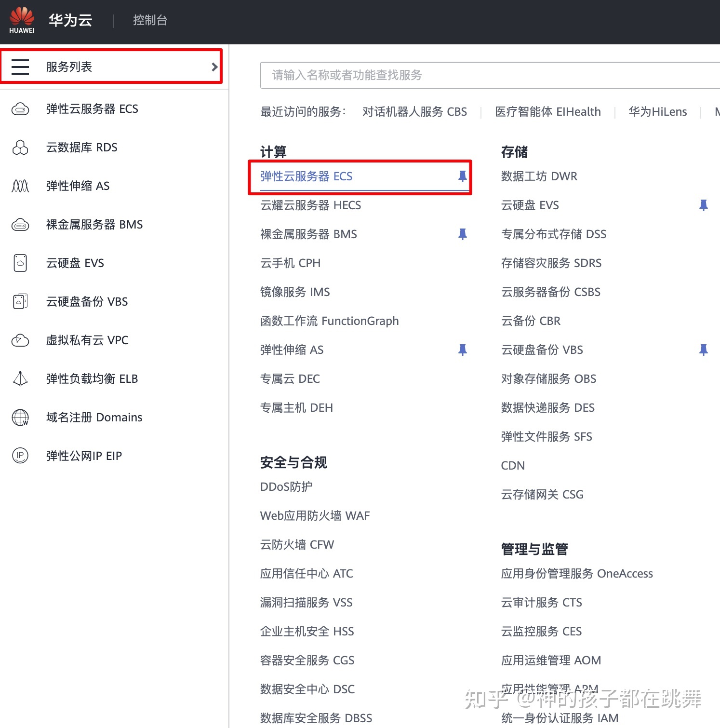The image size is (720, 728).
Task: Open 裸金属服务器 BMS under 计算
Action: (309, 234)
